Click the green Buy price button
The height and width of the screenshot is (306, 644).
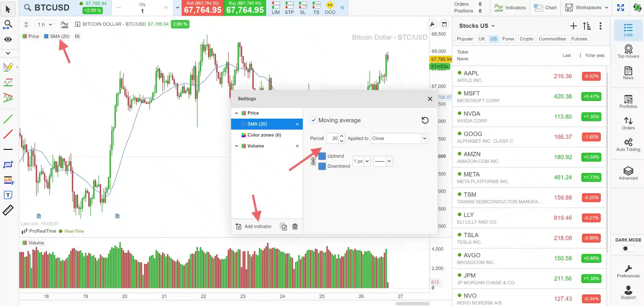pos(245,8)
